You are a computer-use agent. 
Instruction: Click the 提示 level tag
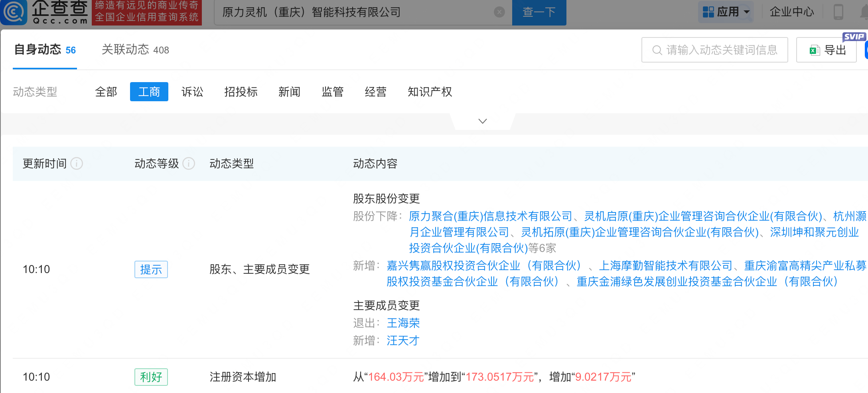[x=151, y=269]
